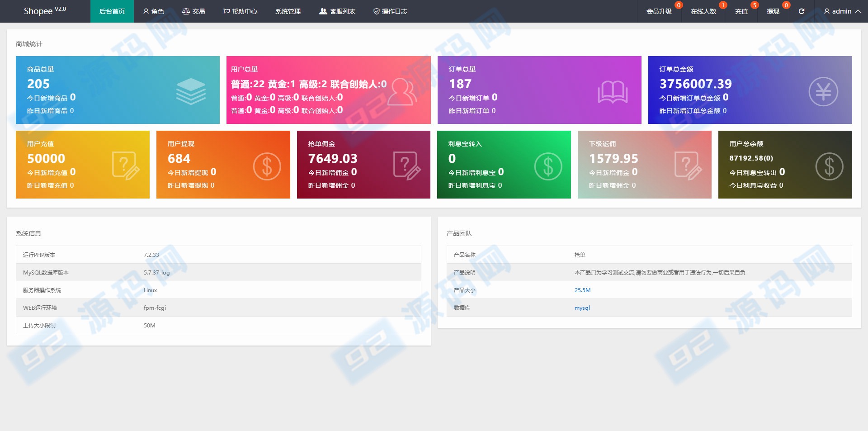Open the 操作日志 menu
The height and width of the screenshot is (431, 868).
390,11
